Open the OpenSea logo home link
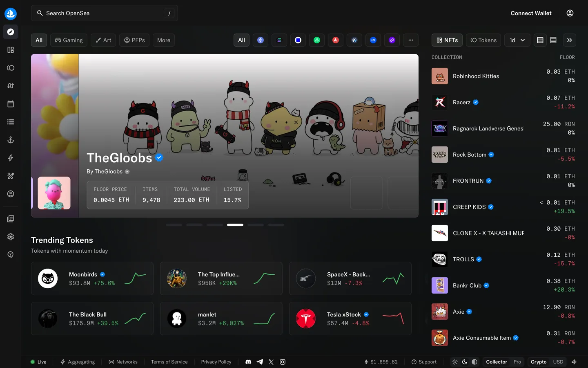Viewport: 588px width, 368px height. click(x=11, y=13)
